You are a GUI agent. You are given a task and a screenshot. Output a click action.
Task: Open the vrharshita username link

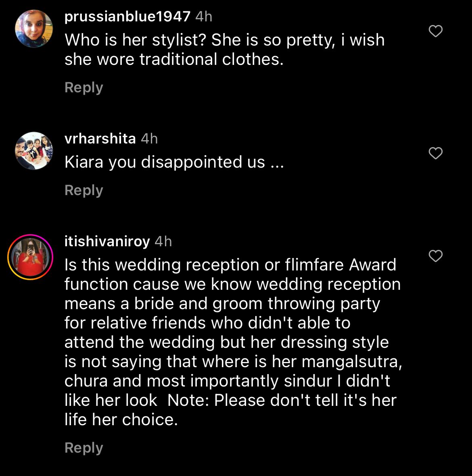tap(100, 139)
